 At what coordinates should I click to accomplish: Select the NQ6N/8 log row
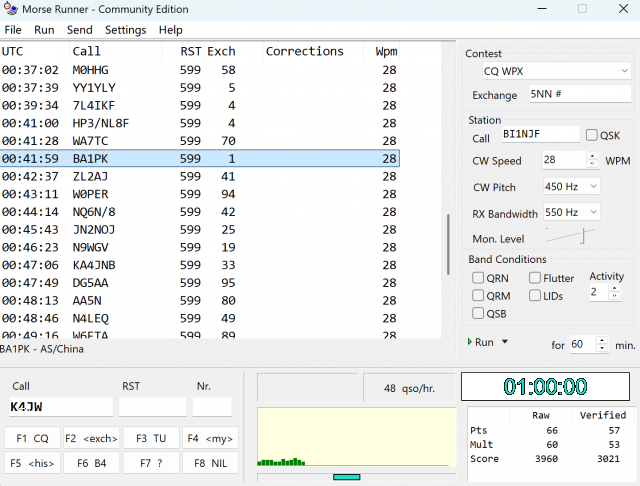[x=200, y=212]
